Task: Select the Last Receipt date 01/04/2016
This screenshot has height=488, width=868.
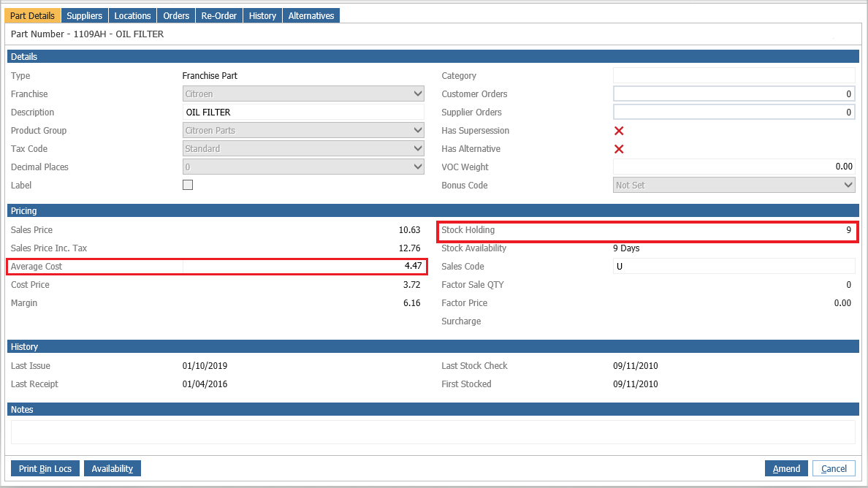Action: pos(205,384)
